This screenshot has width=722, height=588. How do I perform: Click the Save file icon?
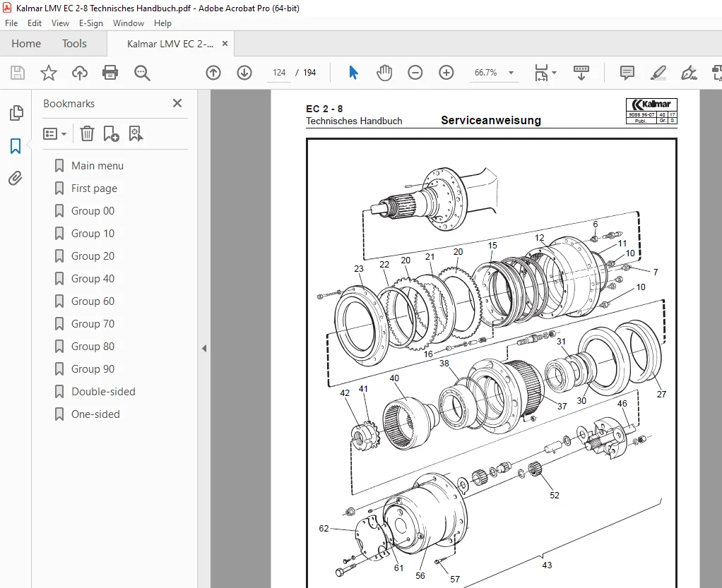point(18,73)
